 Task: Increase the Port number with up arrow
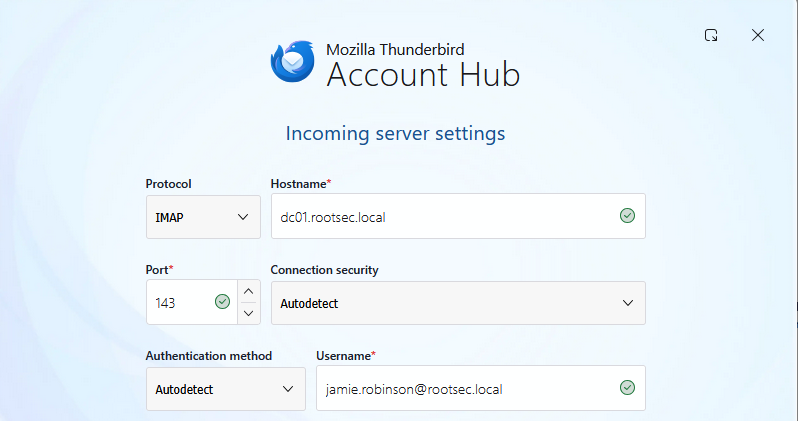(x=248, y=292)
